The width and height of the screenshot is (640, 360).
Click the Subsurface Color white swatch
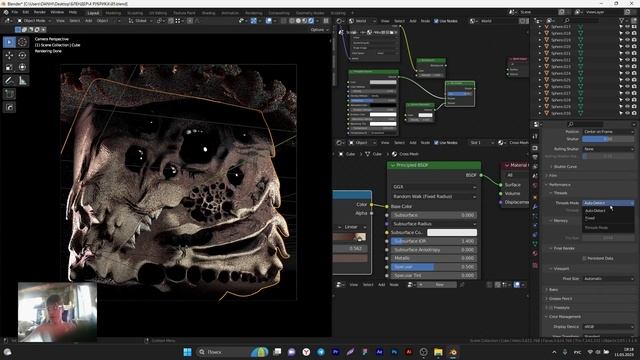pos(452,232)
